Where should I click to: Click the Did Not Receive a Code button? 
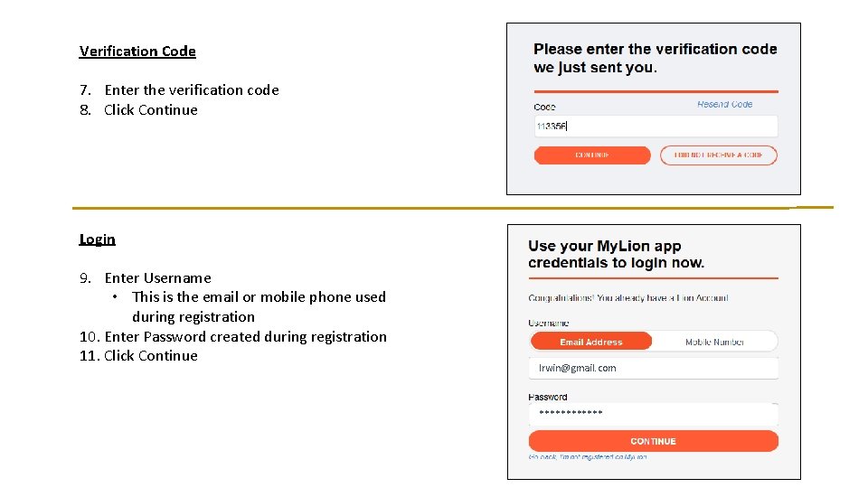[718, 155]
